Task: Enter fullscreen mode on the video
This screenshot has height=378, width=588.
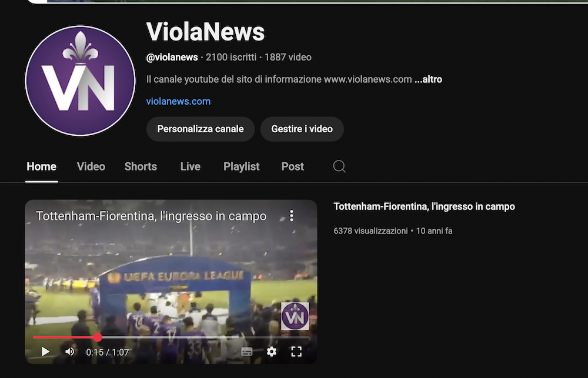Action: (x=296, y=352)
